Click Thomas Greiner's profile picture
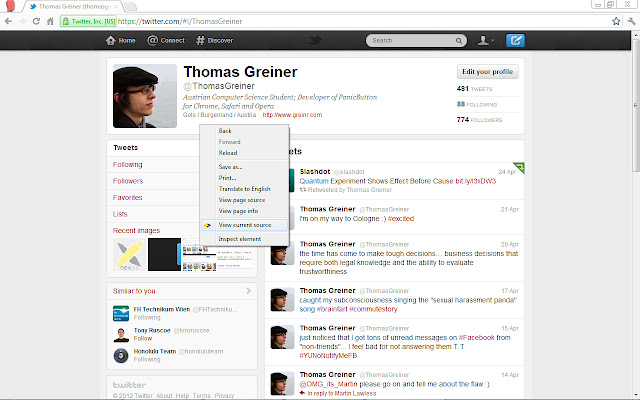This screenshot has height=400, width=640. (x=144, y=97)
